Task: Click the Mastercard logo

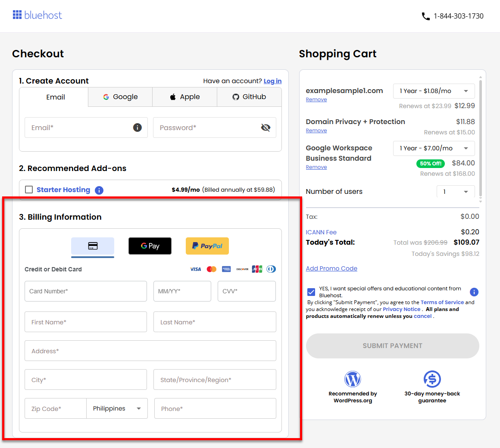Action: point(211,269)
